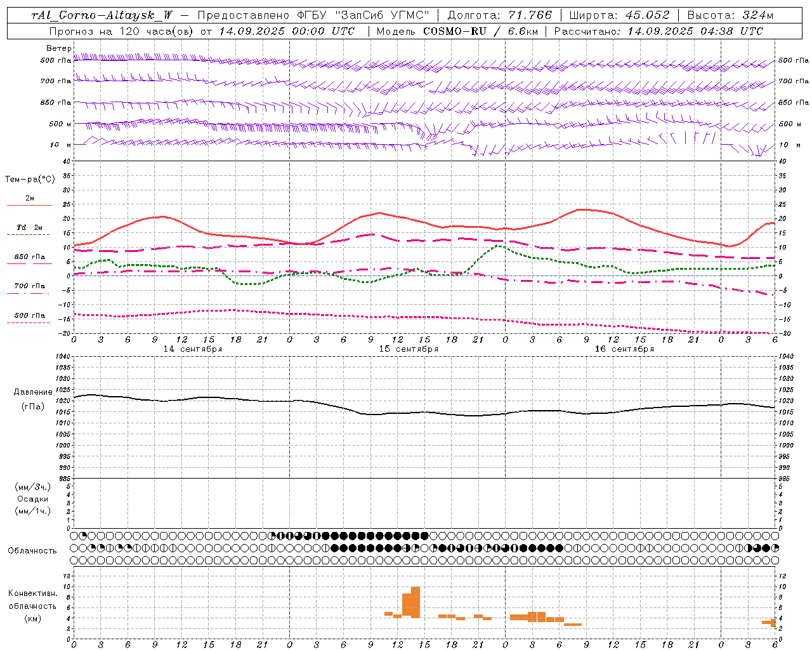
Task: Click the station title rAl_Gorno-Altaysk_W
Action: [x=103, y=16]
